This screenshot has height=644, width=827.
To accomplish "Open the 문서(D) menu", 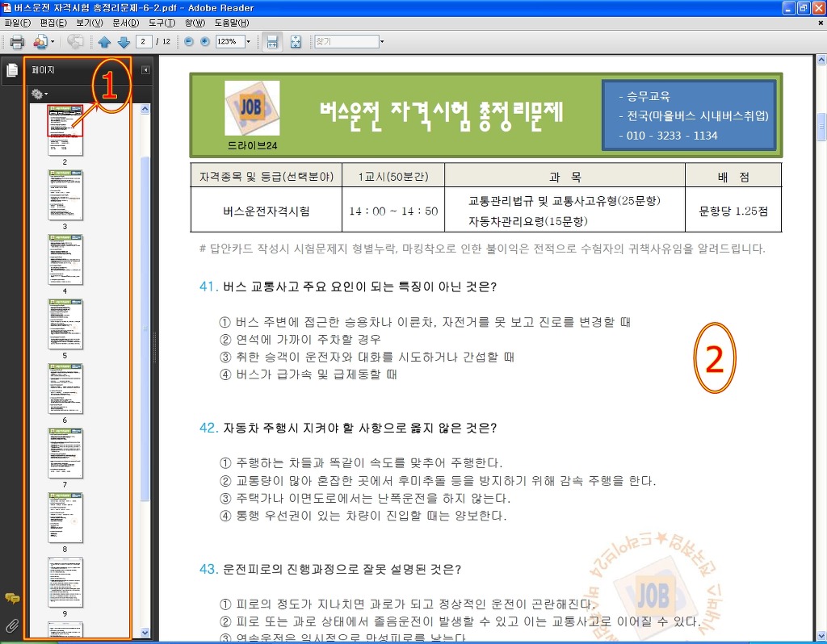I will (125, 23).
